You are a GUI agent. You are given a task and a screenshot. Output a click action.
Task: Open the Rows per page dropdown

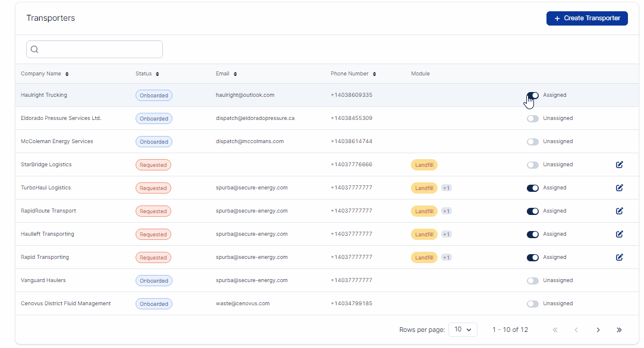point(463,330)
